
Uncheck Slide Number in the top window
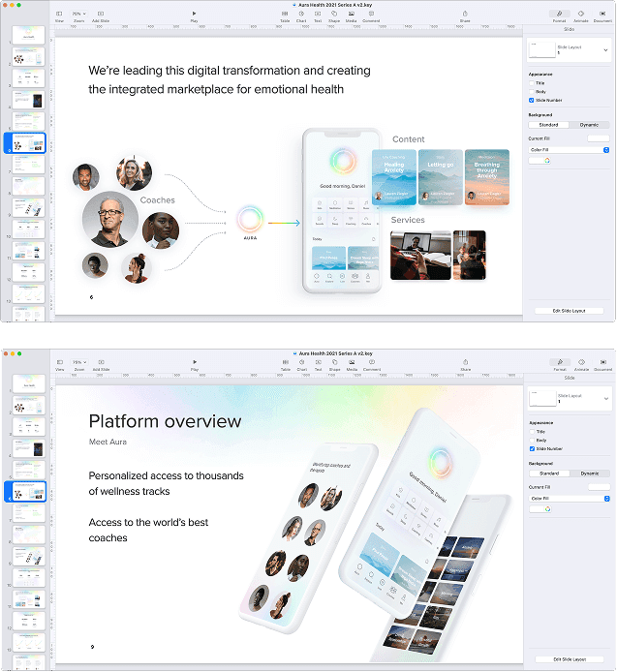[531, 101]
